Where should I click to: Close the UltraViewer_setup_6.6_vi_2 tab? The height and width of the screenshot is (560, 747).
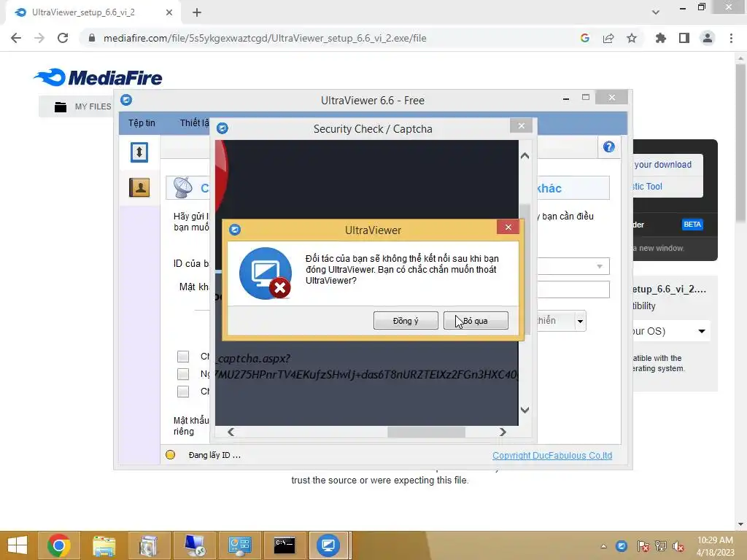[169, 12]
